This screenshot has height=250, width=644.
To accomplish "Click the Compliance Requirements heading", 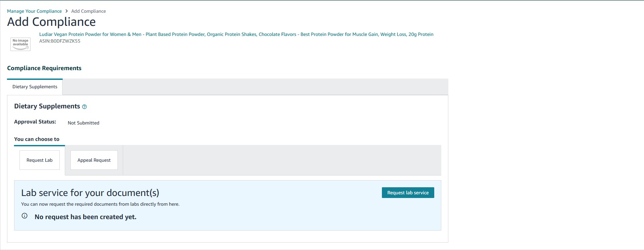I will click(44, 68).
